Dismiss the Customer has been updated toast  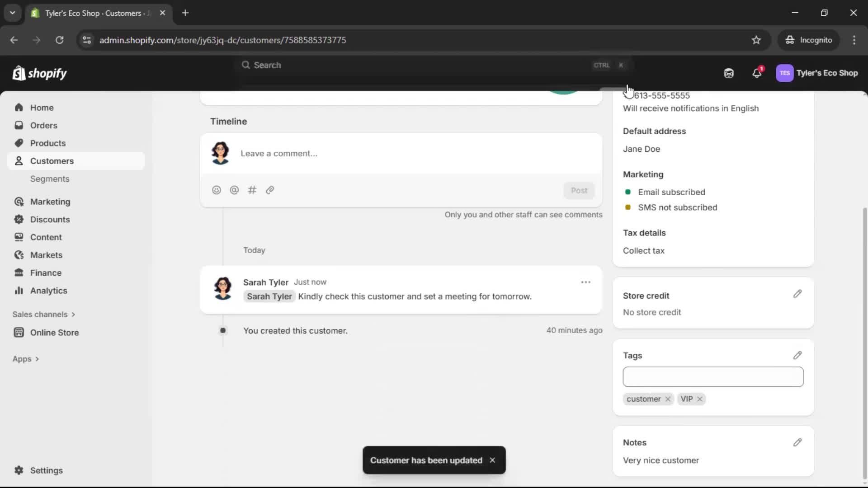click(x=492, y=460)
